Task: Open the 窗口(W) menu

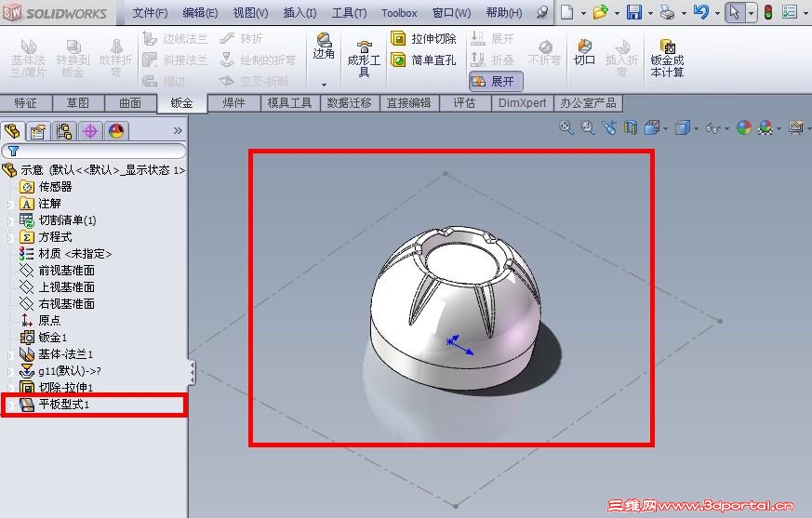Action: pyautogui.click(x=451, y=13)
